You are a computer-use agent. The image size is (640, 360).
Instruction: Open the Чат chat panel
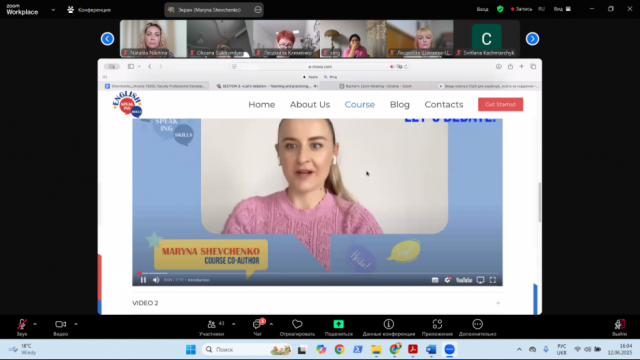tap(258, 328)
